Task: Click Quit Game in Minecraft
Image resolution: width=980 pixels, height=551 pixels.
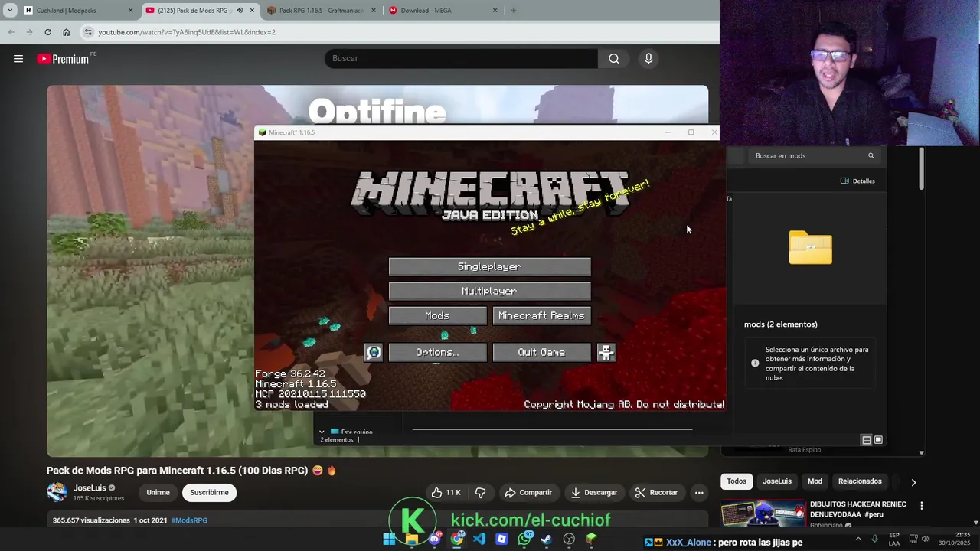Action: click(x=541, y=352)
